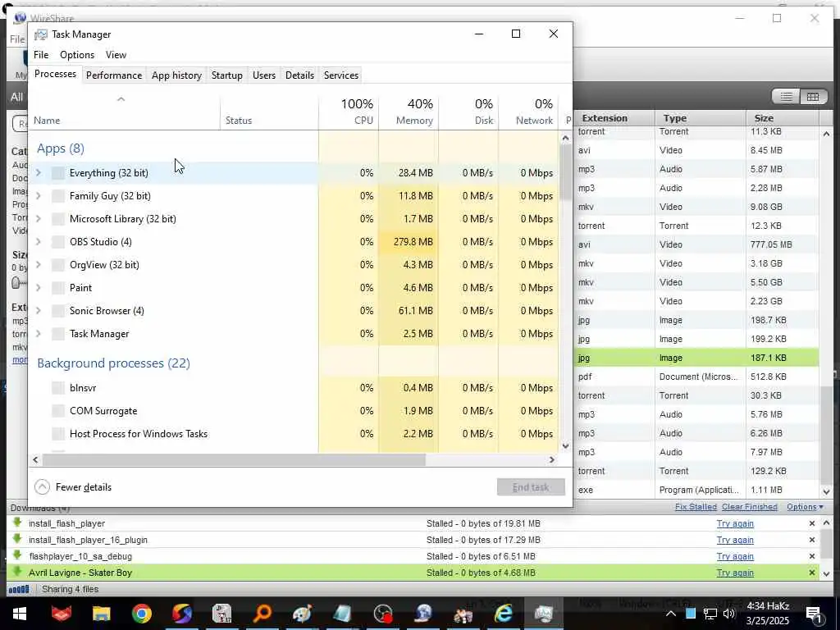
Task: Select the OBS Studio 279.8 MB memory cell
Action: tap(409, 242)
